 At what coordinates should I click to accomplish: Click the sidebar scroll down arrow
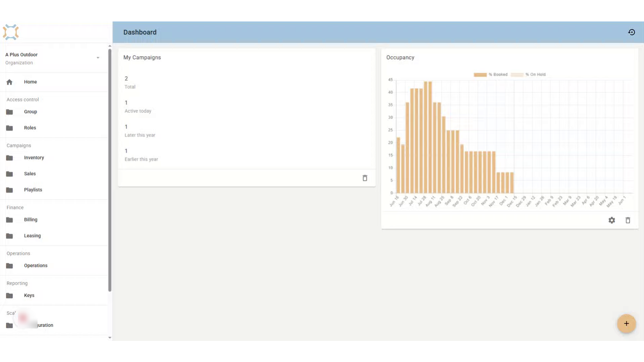tap(110, 338)
